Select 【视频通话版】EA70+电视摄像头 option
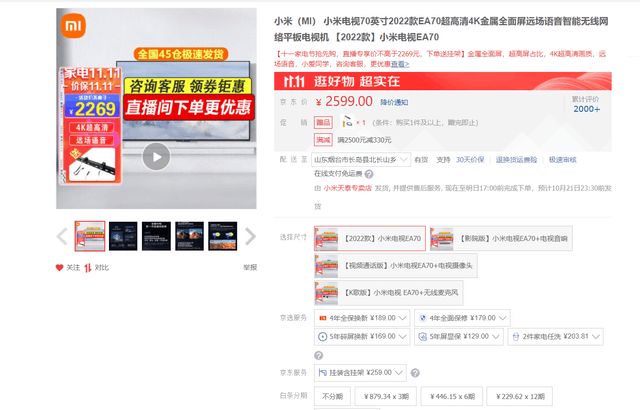 click(396, 266)
